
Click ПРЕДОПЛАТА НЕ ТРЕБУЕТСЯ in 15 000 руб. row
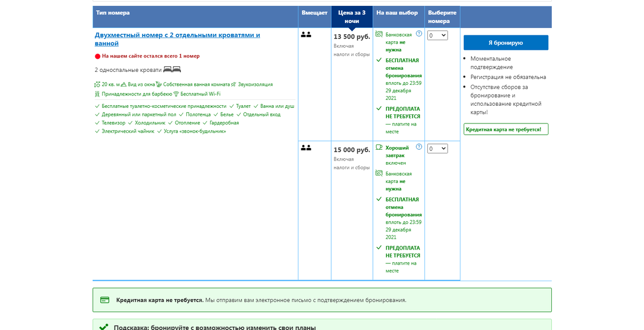pyautogui.click(x=403, y=252)
